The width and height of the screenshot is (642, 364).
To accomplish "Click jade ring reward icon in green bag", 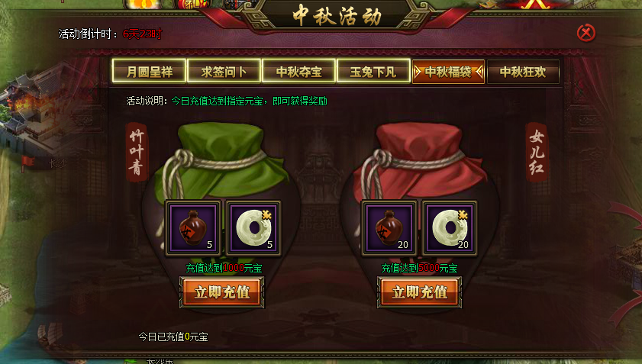I will click(x=253, y=228).
